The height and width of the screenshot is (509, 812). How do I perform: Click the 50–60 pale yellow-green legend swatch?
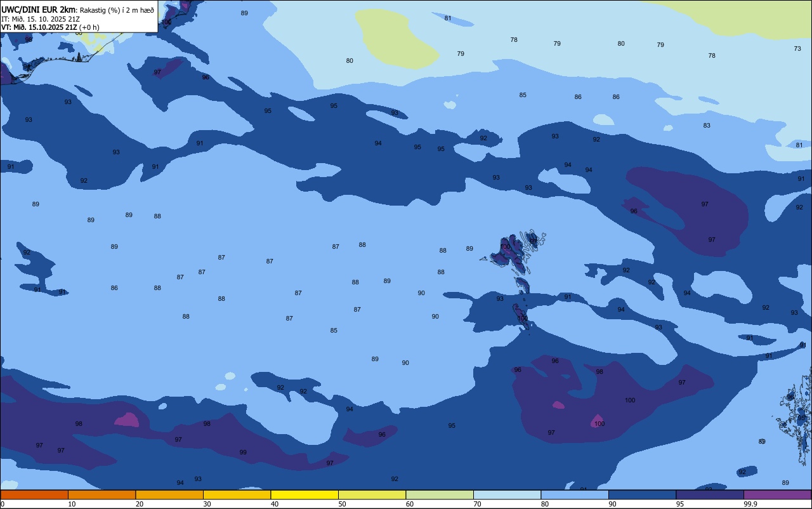[372, 494]
